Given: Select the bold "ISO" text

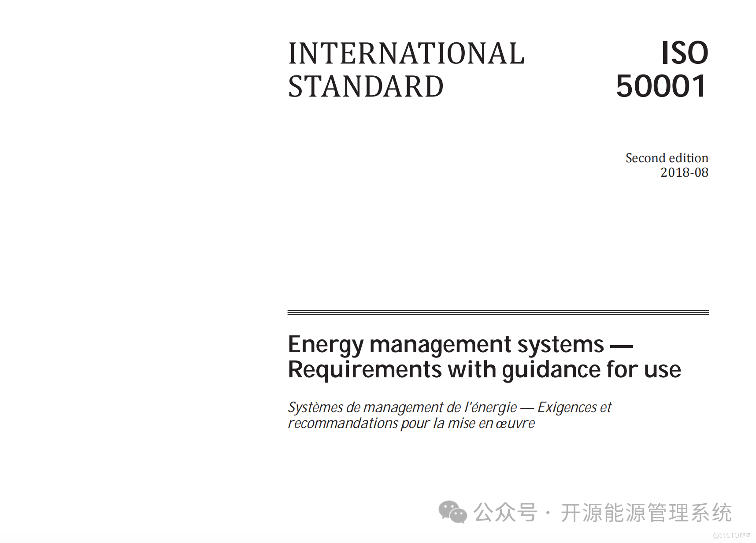Looking at the screenshot, I should coord(685,53).
